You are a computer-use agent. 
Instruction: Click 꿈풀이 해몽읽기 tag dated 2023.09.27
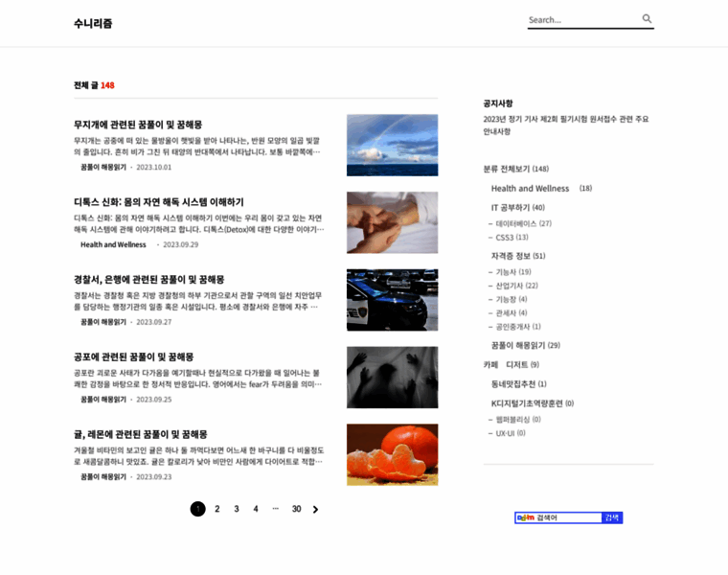tap(103, 322)
